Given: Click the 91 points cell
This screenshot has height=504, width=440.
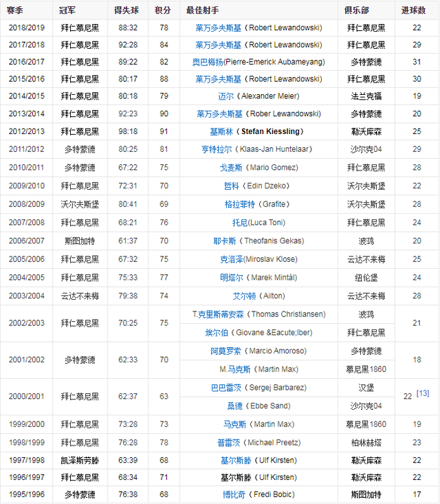Looking at the screenshot, I should click(x=164, y=131).
